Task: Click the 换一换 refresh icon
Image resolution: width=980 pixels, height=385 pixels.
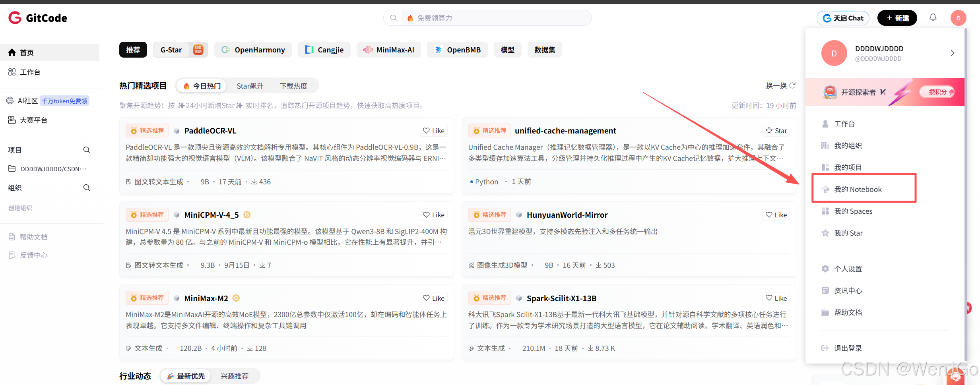Action: [792, 85]
